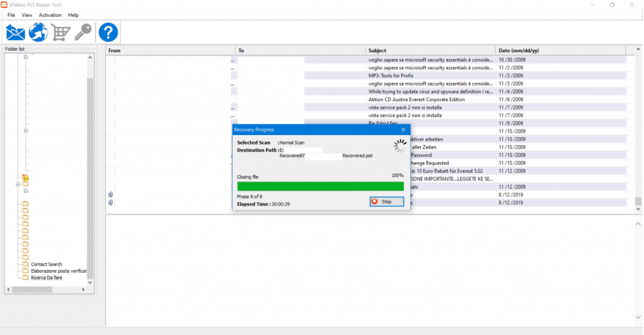
Task: Click Folder list horizontal scrollbar right arrow
Action: pyautogui.click(x=83, y=289)
